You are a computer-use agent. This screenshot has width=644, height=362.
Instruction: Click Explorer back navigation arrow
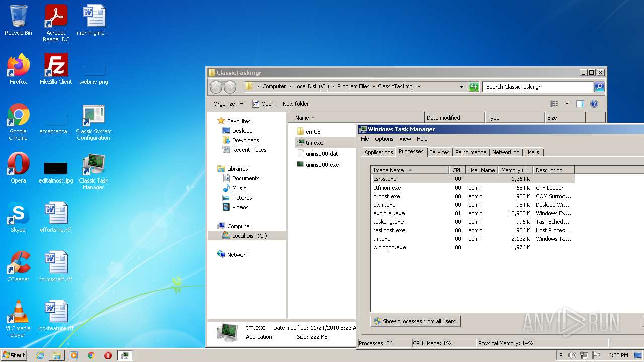pyautogui.click(x=216, y=87)
